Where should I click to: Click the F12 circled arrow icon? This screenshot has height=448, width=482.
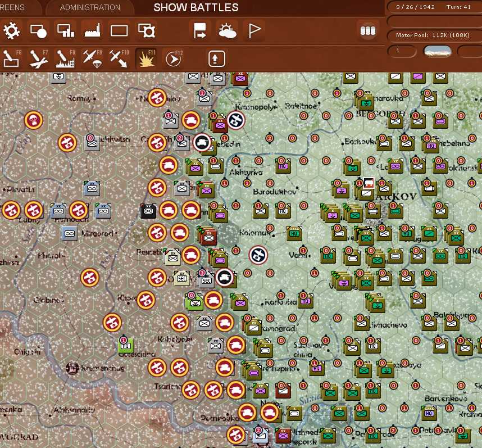coord(174,58)
